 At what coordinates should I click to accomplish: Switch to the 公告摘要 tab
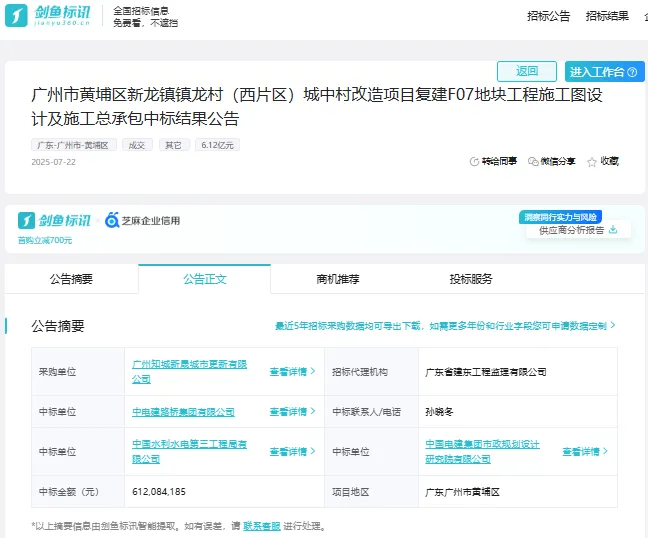coord(71,279)
